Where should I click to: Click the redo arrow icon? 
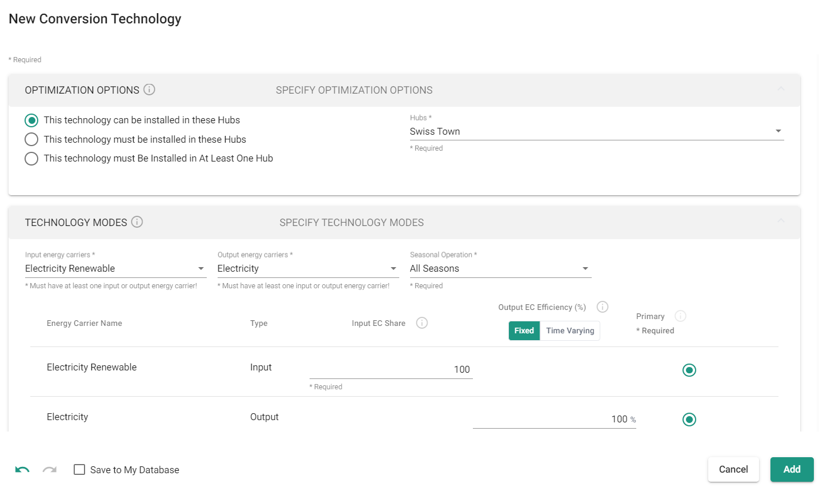pyautogui.click(x=50, y=470)
